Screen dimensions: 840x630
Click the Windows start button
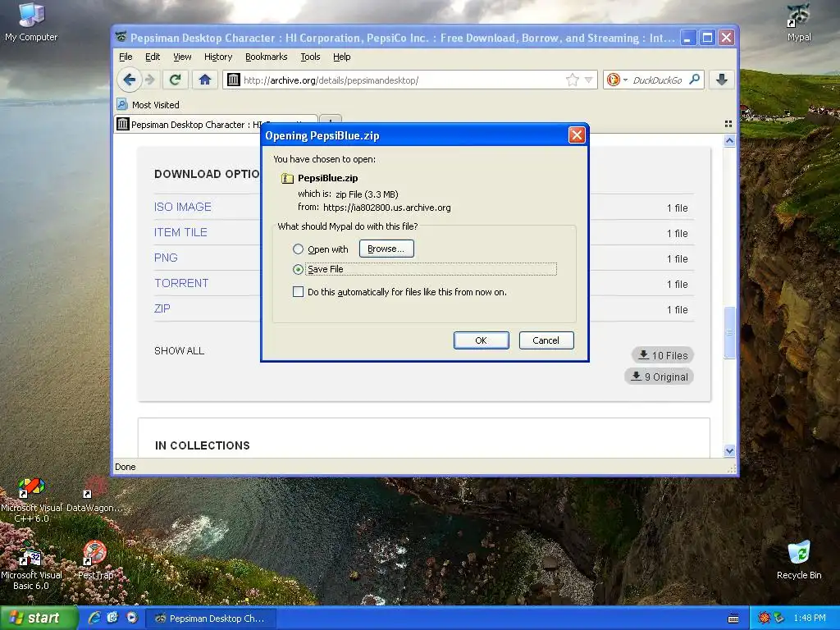[38, 619]
